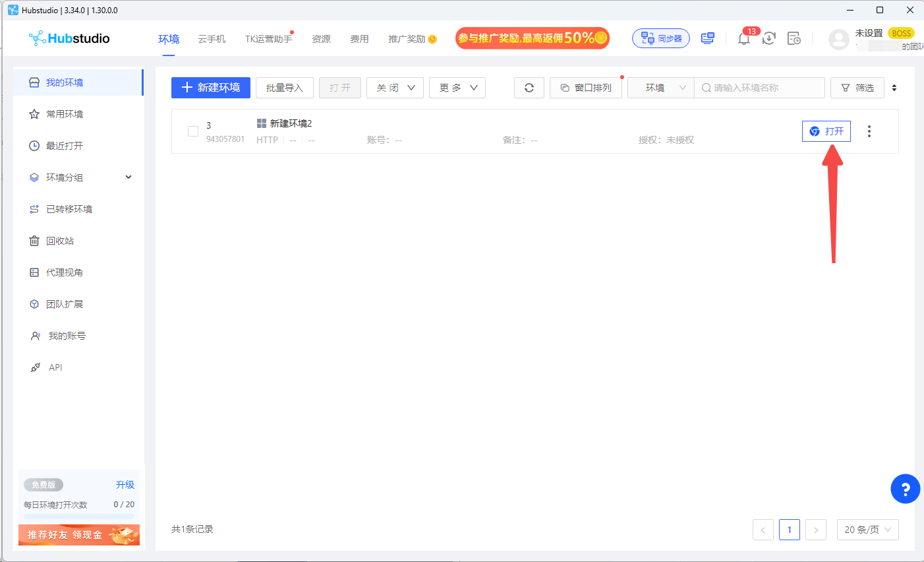The width and height of the screenshot is (924, 562).
Task: Open 我的账号 in sidebar
Action: click(x=78, y=336)
